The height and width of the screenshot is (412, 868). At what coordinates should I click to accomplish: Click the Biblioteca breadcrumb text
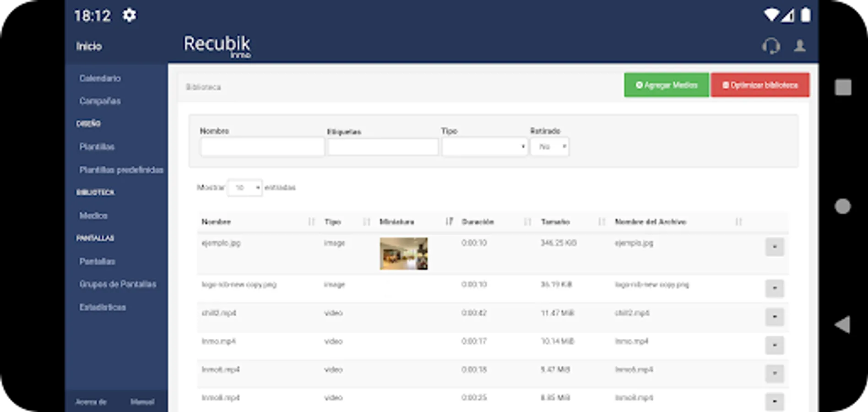pyautogui.click(x=203, y=87)
